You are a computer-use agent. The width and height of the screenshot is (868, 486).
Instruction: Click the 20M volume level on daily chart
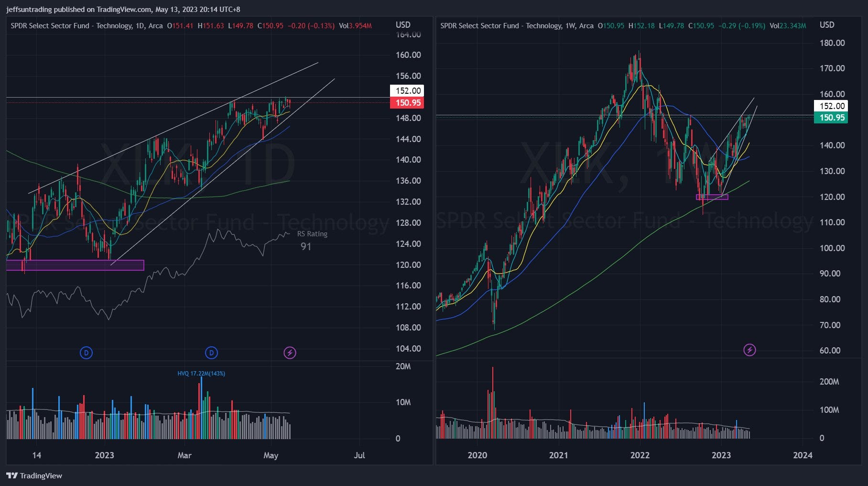(x=403, y=366)
